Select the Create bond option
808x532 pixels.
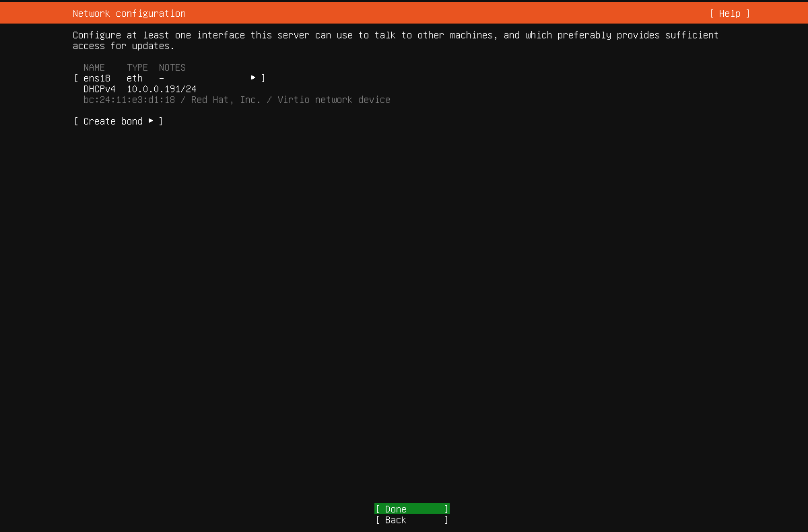[x=112, y=121]
